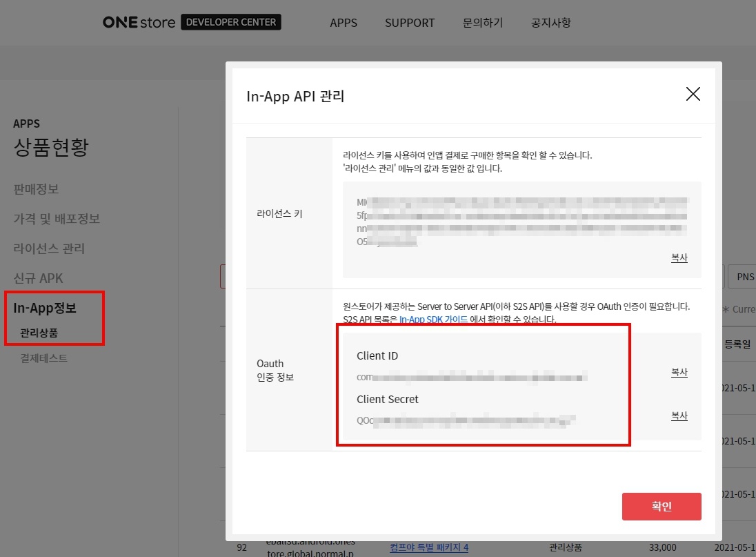Open the 컴프야 특별 패키지 4 product link
The width and height of the screenshot is (756, 557).
[x=428, y=547]
